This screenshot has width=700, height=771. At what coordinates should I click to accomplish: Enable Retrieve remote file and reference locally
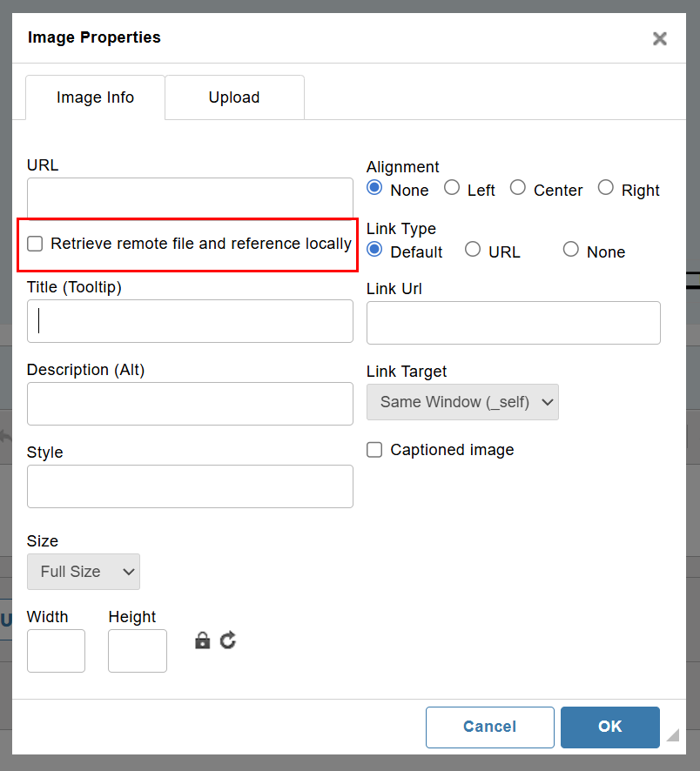tap(35, 244)
